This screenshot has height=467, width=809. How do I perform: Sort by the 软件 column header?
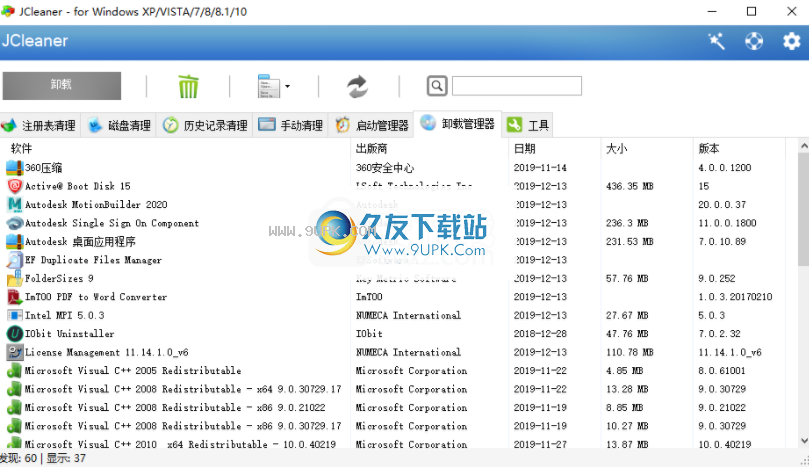[x=21, y=149]
